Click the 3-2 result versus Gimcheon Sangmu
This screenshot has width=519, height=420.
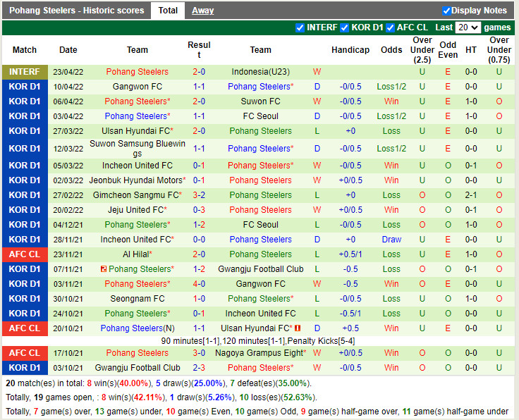199,195
